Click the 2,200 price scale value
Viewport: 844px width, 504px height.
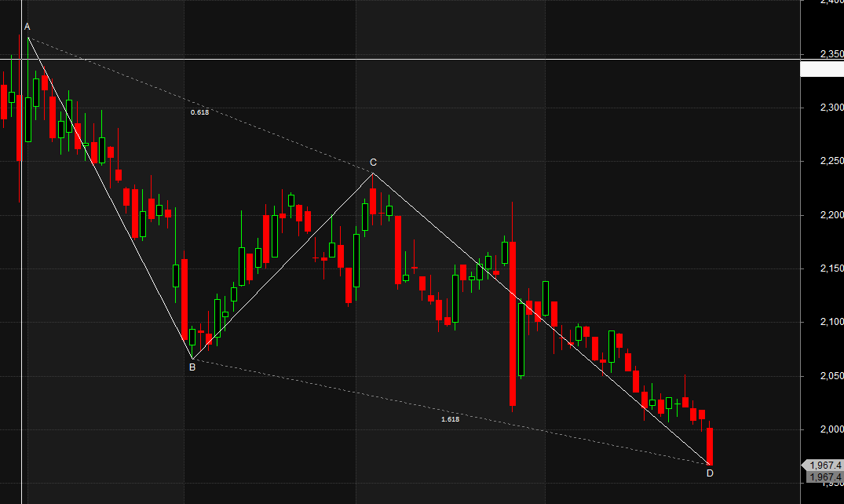click(831, 215)
